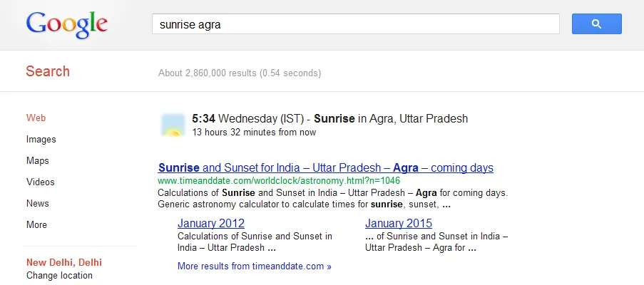Screen dimensions: 644x285
Task: Show News results from sidebar
Action: 37,204
